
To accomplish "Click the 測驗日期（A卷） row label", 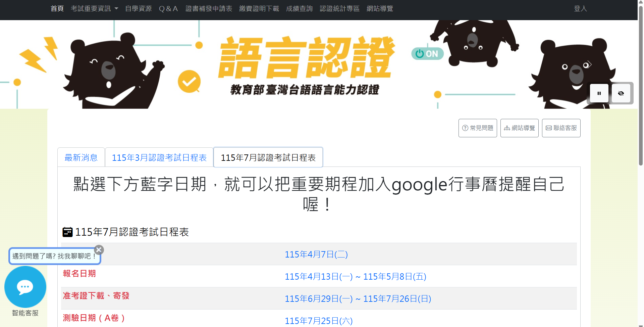I will 94,318.
